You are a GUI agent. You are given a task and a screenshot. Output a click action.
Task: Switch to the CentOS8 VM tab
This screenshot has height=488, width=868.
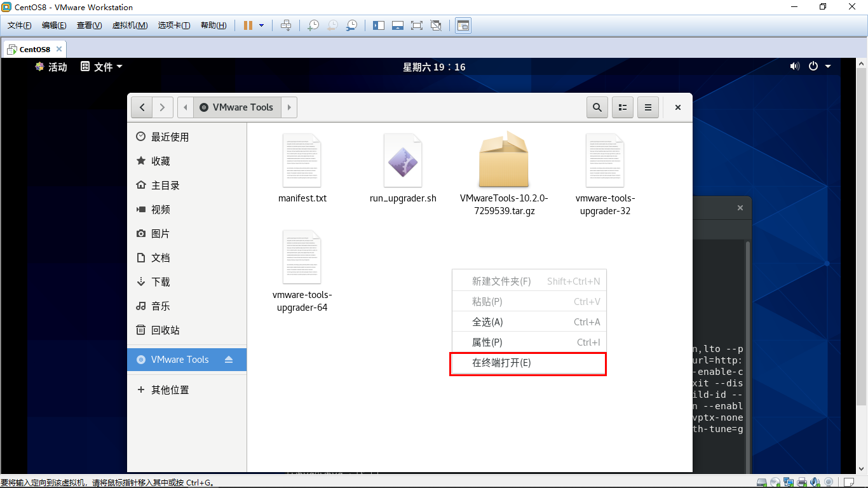[34, 49]
